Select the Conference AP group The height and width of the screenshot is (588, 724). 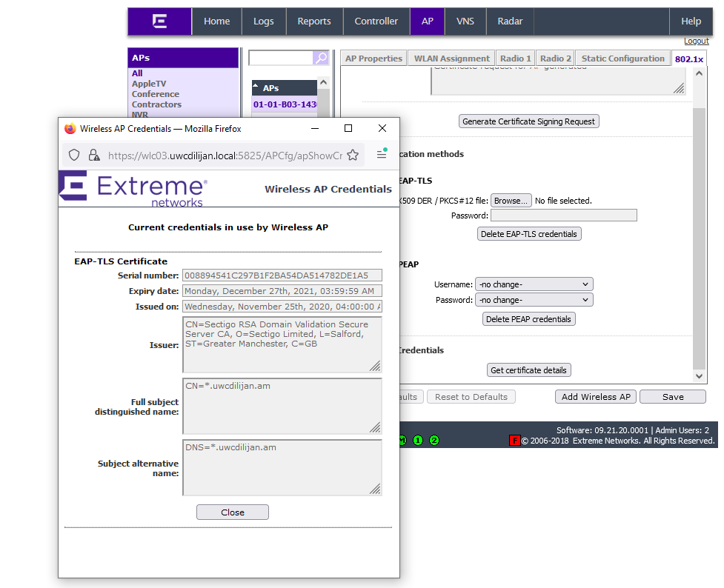pyautogui.click(x=155, y=94)
